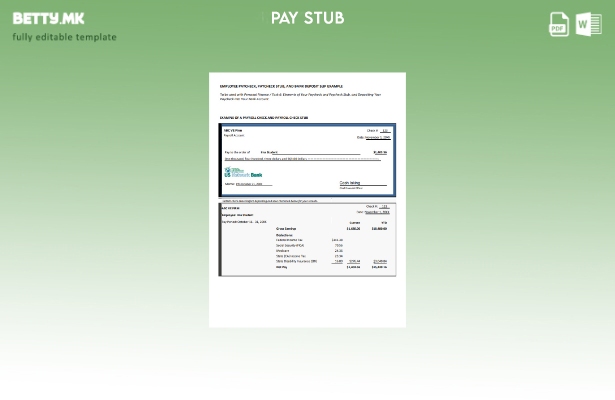This screenshot has width=615, height=400.
Task: Open the BETTY.MK logo link
Action: 48,18
